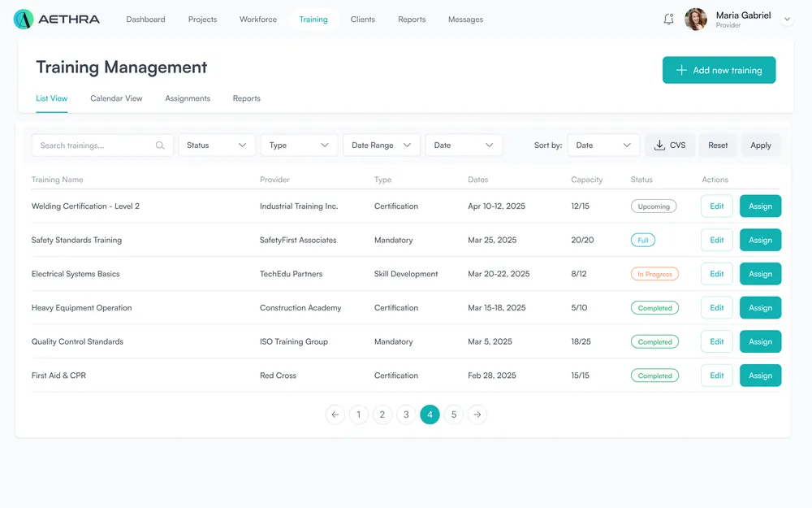Assign the Safety Standards Training
Image resolution: width=812 pixels, height=508 pixels.
pyautogui.click(x=760, y=240)
